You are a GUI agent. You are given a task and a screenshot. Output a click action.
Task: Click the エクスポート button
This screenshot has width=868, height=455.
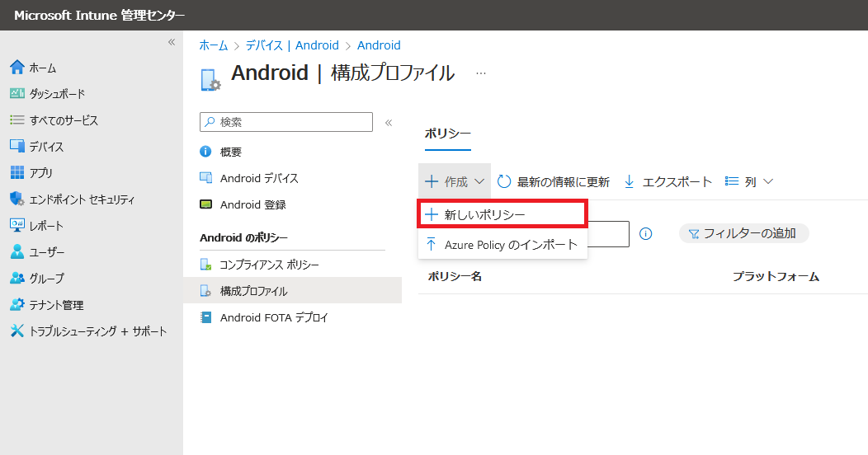pyautogui.click(x=668, y=181)
